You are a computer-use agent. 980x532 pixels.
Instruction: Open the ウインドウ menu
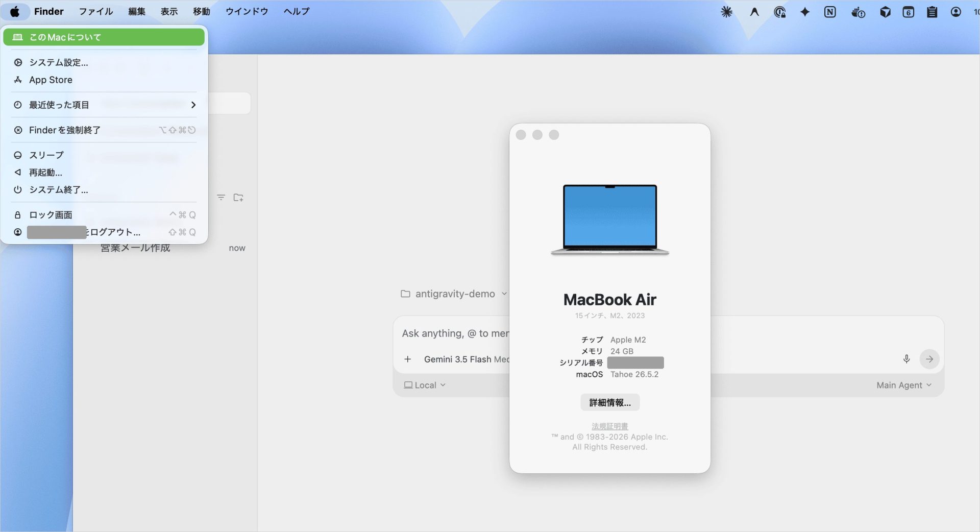pos(247,11)
